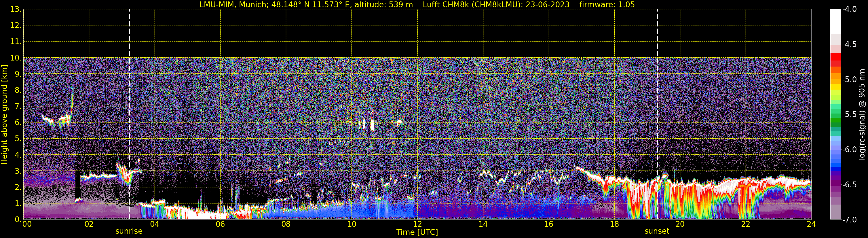868x238 pixels.
Task: Click the '13.' tick on the height axis
Action: pos(16,10)
